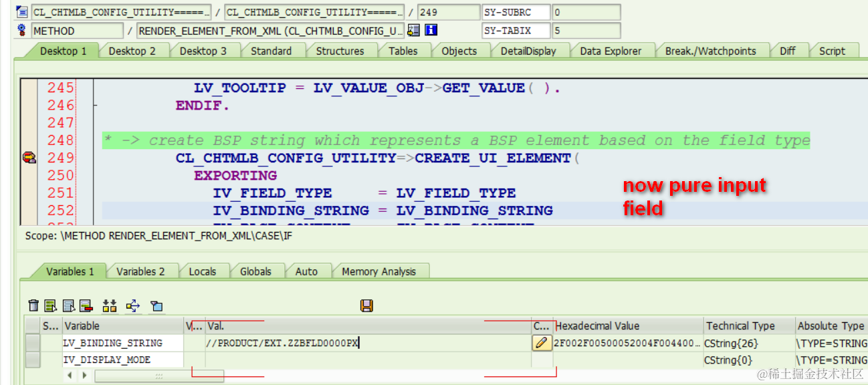
Task: Open the Locals tab
Action: tap(202, 271)
